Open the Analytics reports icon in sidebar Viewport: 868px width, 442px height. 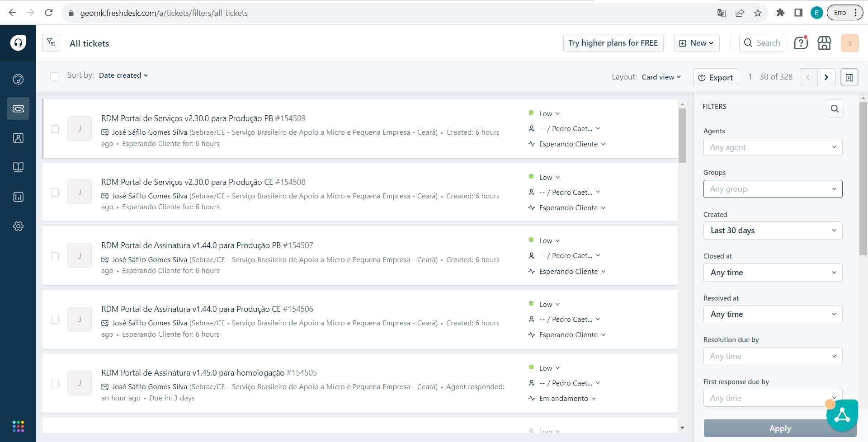tap(18, 197)
